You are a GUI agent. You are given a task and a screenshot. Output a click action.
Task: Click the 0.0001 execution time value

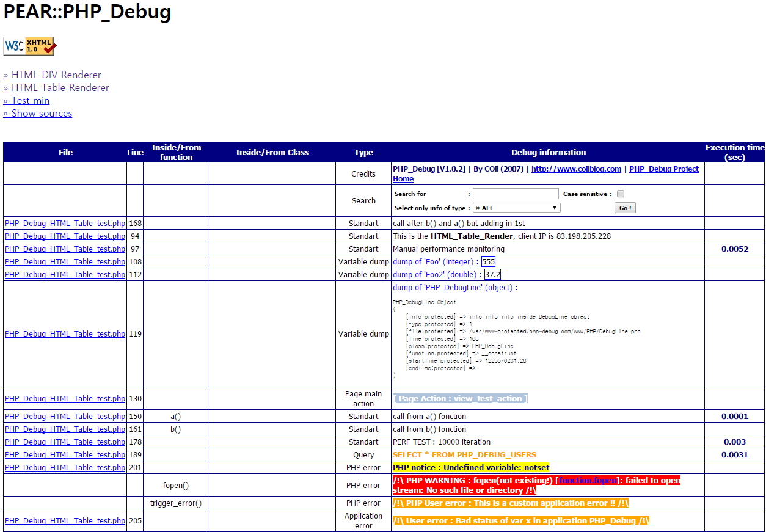[735, 417]
